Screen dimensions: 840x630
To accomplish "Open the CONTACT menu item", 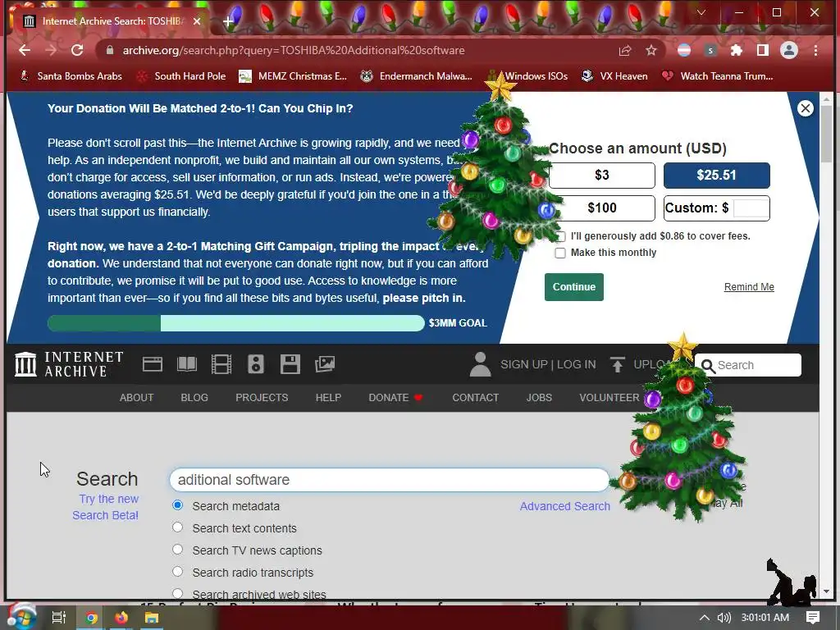I will (x=475, y=398).
